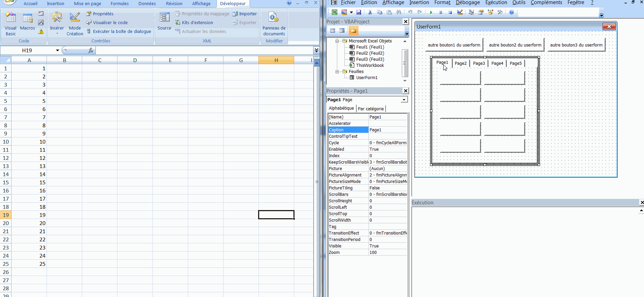Image resolution: width=644 pixels, height=297 pixels.
Task: Open the Project Explorer icon
Action: pyautogui.click(x=471, y=12)
